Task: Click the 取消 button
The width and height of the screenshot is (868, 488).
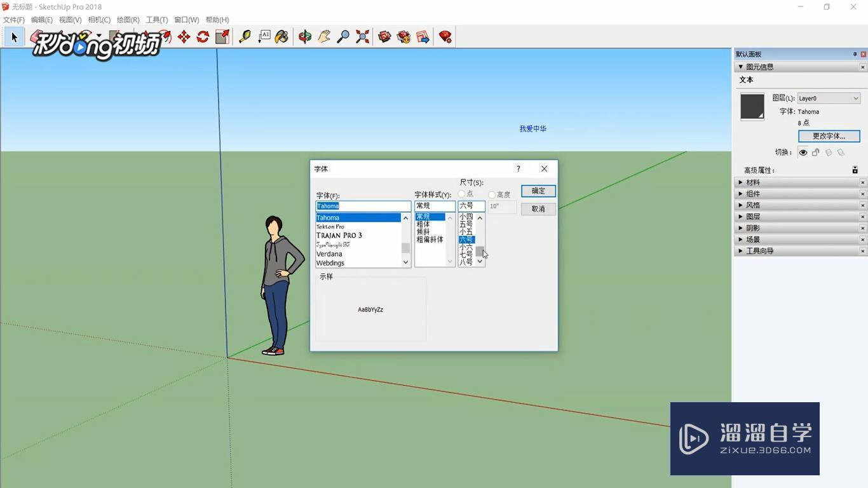Action: (538, 208)
